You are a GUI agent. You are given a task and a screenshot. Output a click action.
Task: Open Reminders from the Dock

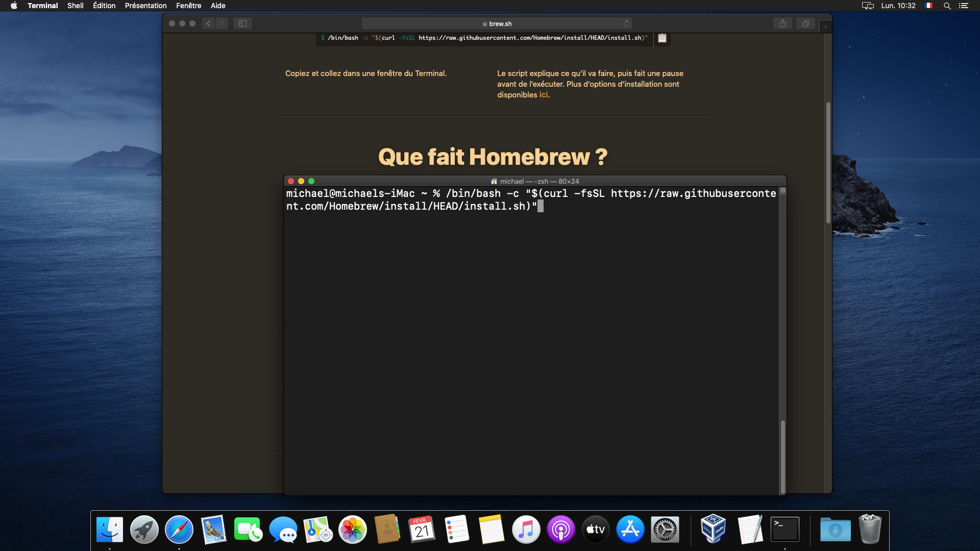pyautogui.click(x=457, y=529)
